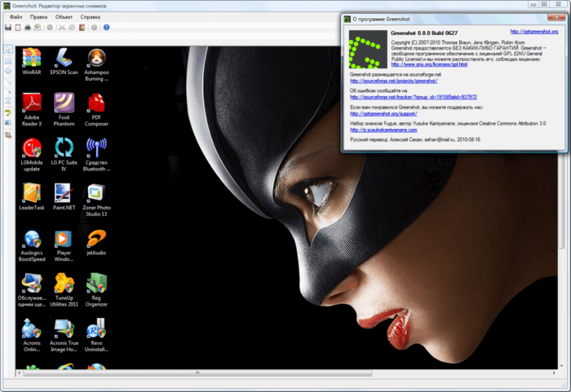
Task: Open the getgreenshot.org/support link
Action: pos(383,113)
